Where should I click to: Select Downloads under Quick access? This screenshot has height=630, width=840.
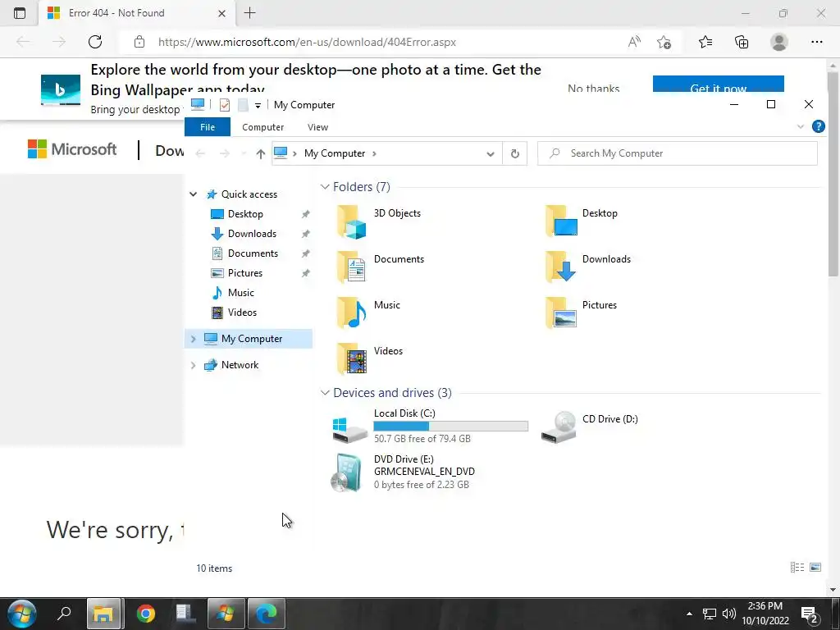point(252,234)
